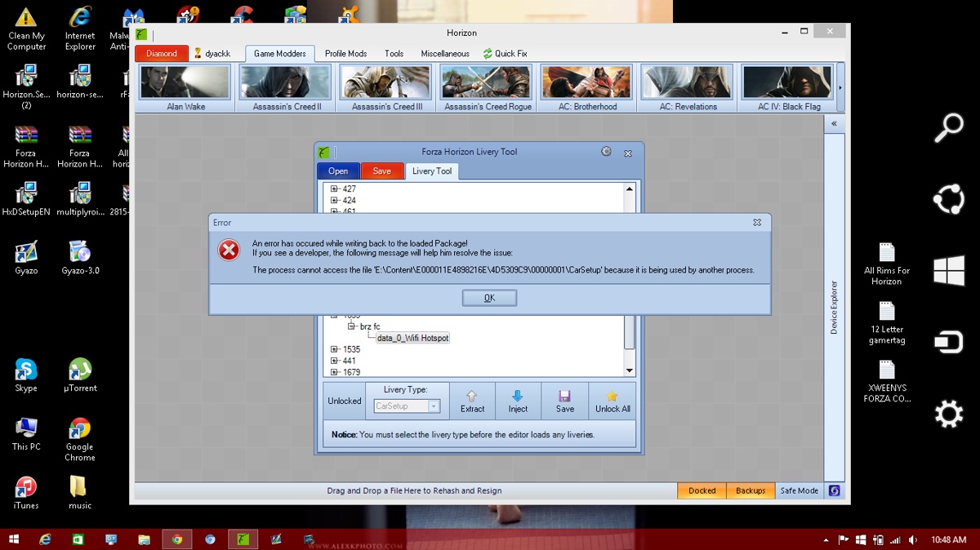Screen dimensions: 980x550
Task: Toggle Safe Mode in the status bar
Action: click(x=799, y=490)
